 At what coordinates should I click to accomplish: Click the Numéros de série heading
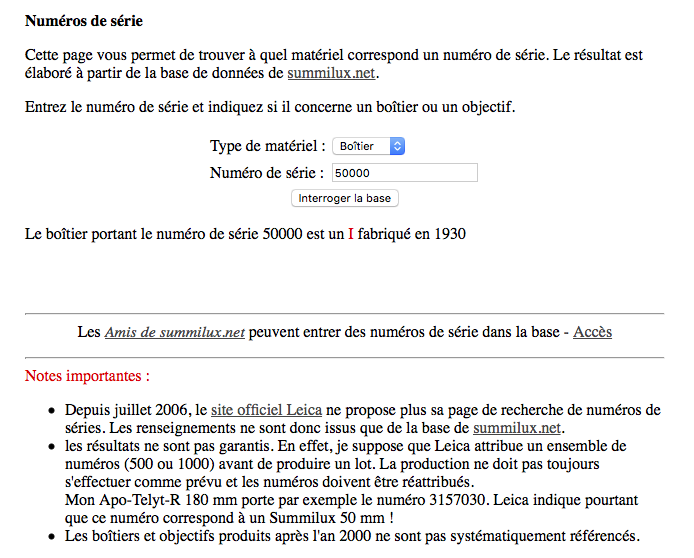coord(84,21)
